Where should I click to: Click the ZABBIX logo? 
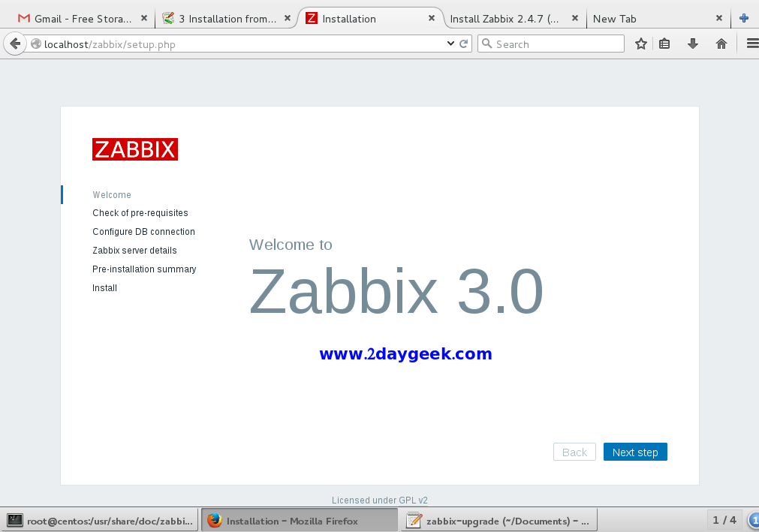pyautogui.click(x=135, y=149)
